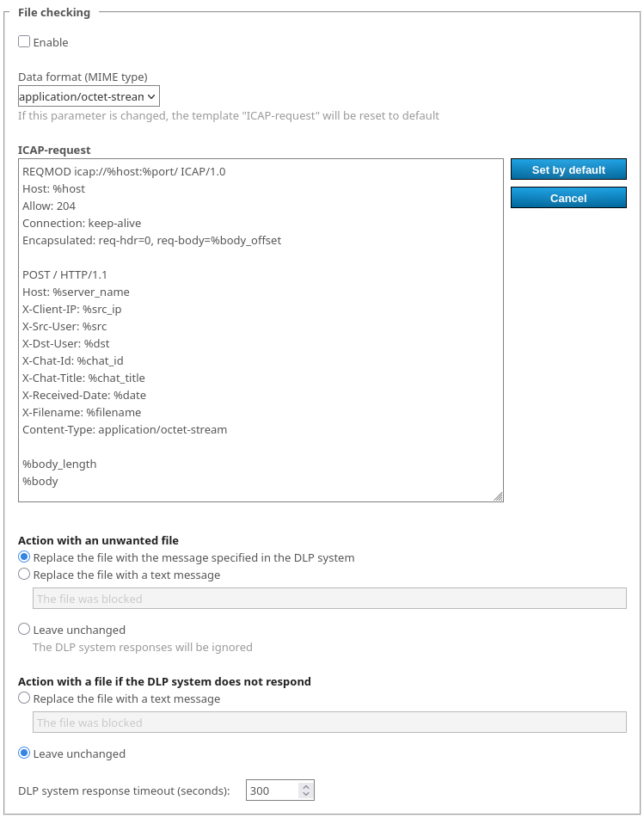Click the DLP no-response text message field
The height and width of the screenshot is (818, 644).
(329, 723)
